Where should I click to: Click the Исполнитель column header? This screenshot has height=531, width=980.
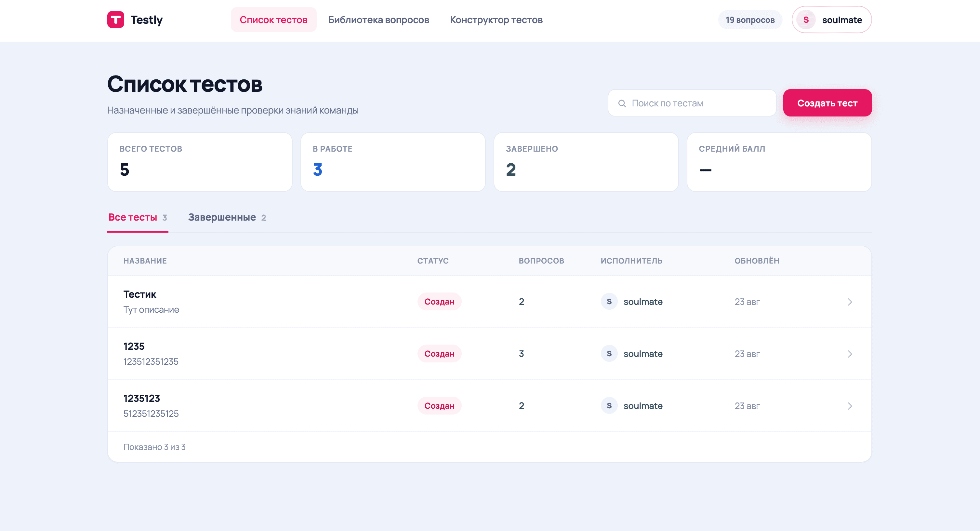click(631, 261)
